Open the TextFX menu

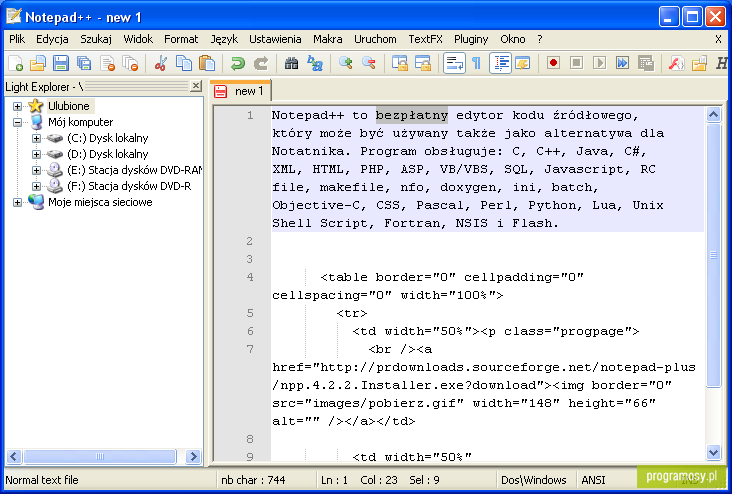(425, 39)
